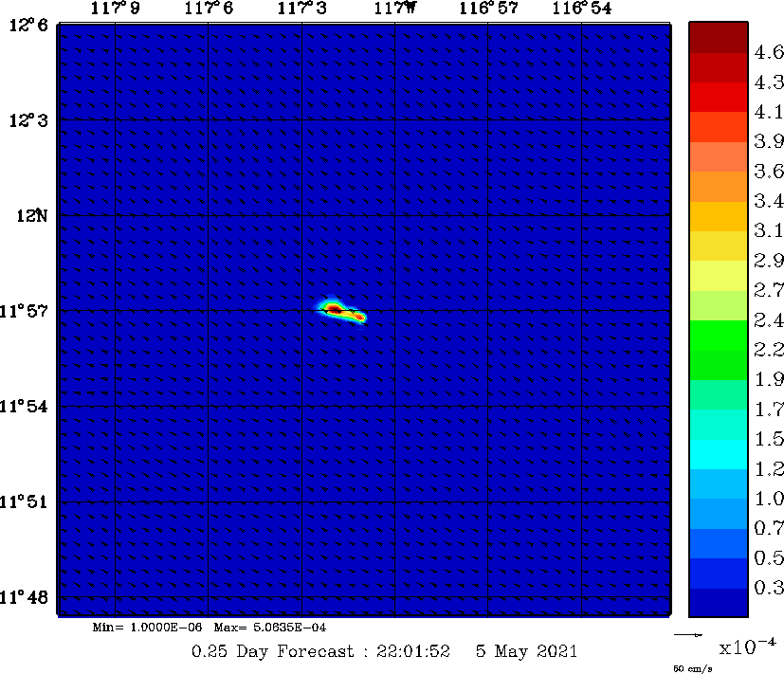Viewport: 784px width, 674px height.
Task: Pick the pale yellow colorbar band
Action: (x=718, y=276)
